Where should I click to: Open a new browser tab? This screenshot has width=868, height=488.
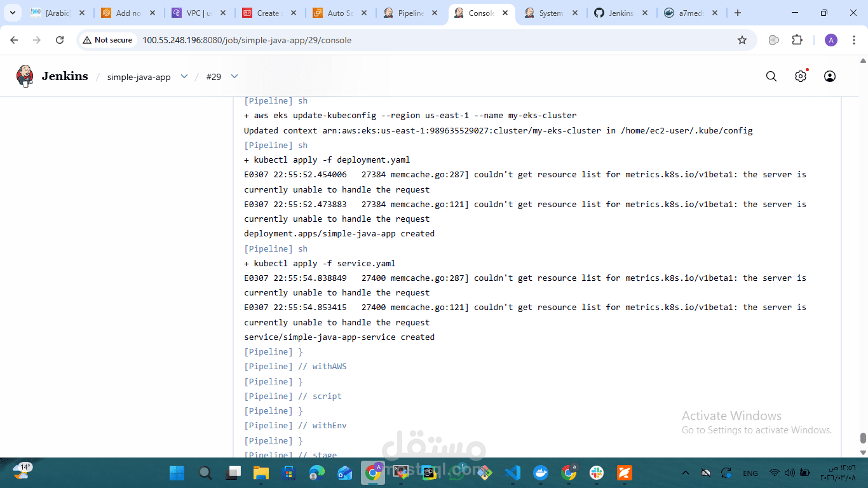click(x=738, y=13)
